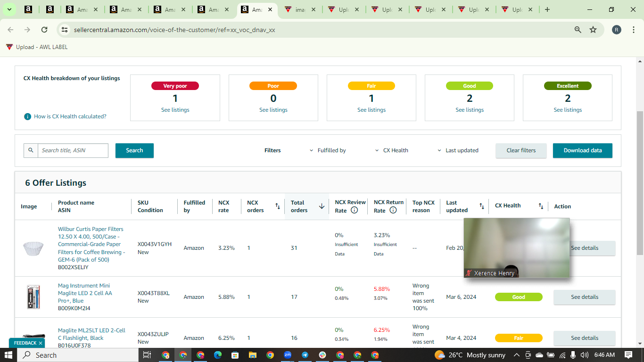Open File Explorer from the taskbar

coord(252,355)
